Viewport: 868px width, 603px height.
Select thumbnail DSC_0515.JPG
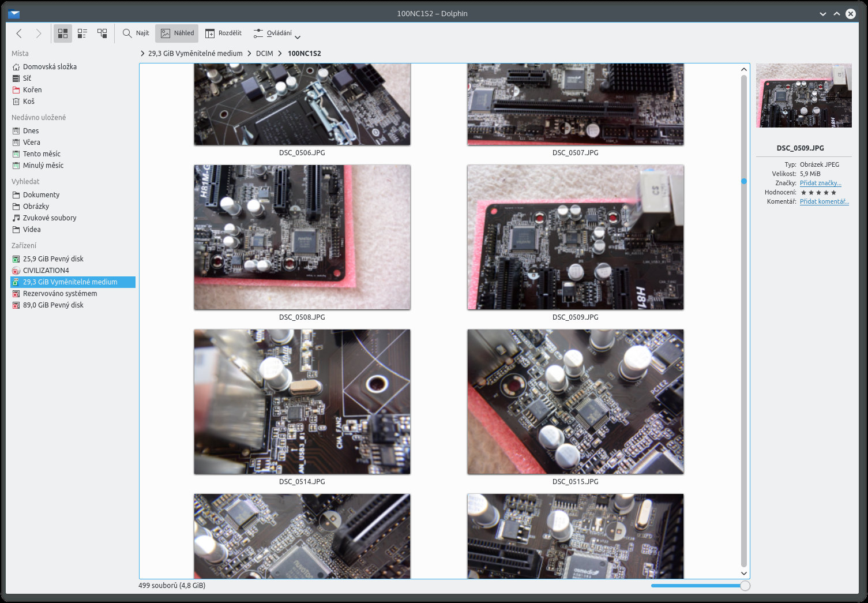click(x=576, y=402)
